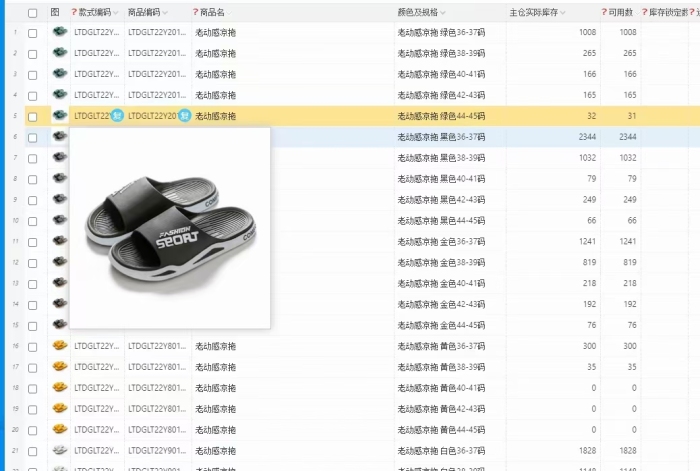This screenshot has height=471, width=700.
Task: Click the blue copy icon on highlighted row's 商品编码
Action: (184, 116)
